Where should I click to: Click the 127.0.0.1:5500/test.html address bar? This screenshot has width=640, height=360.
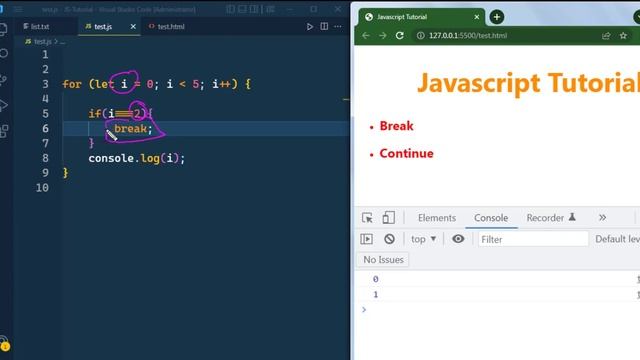pos(468,36)
